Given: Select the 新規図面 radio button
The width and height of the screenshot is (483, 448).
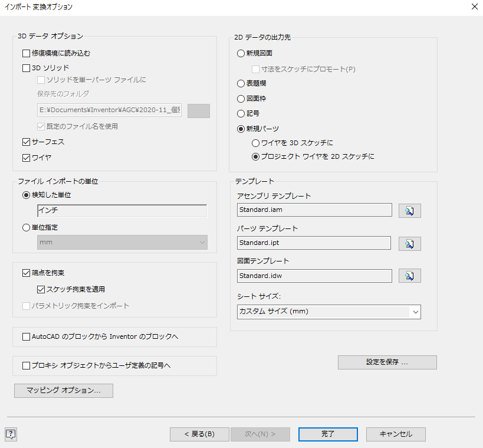Looking at the screenshot, I should [x=241, y=53].
